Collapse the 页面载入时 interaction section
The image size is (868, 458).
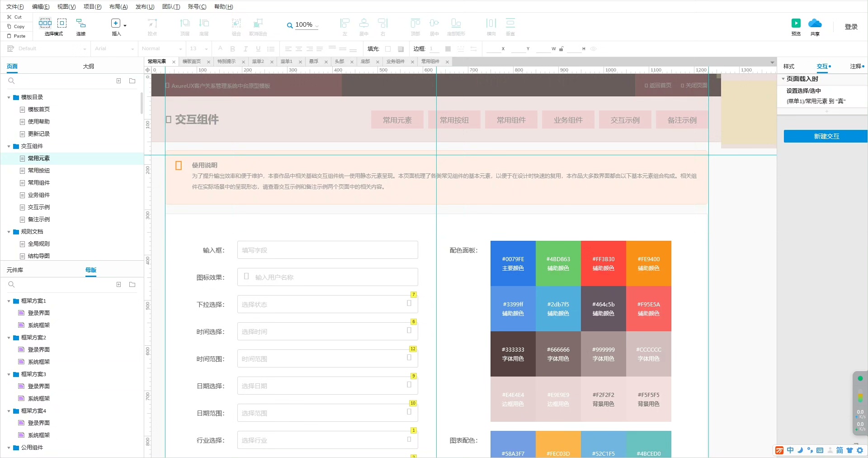click(783, 79)
